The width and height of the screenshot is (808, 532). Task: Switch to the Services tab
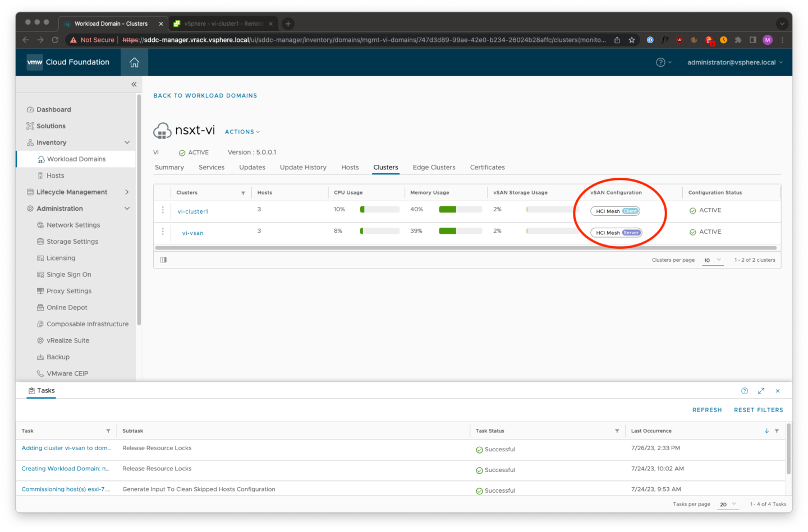tap(212, 167)
